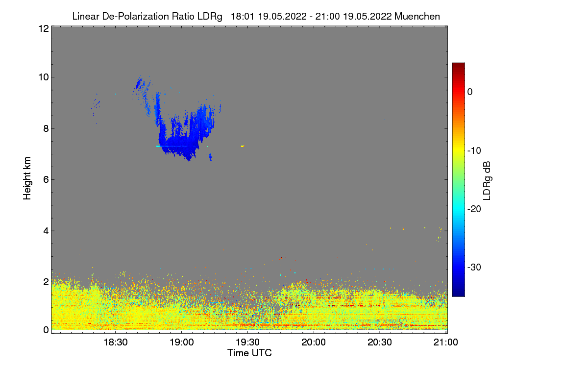The height and width of the screenshot is (392, 588).
Task: Click the 21:00 time tick label
Action: (446, 343)
